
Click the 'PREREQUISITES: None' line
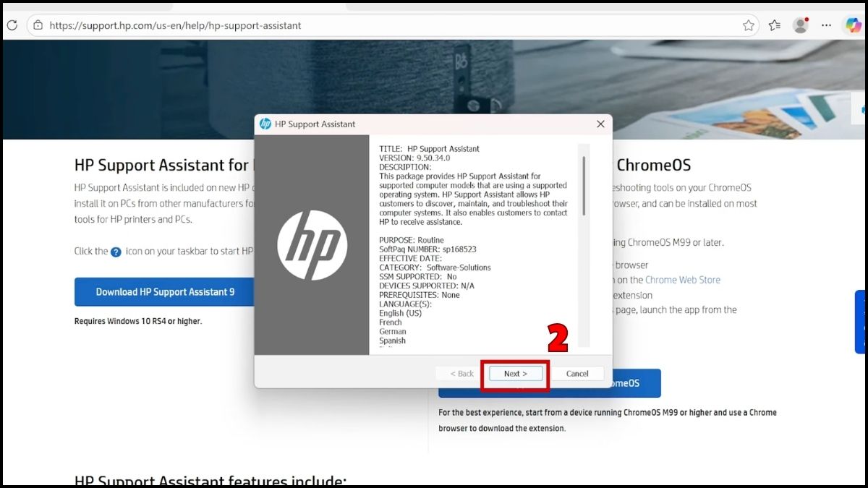pyautogui.click(x=419, y=295)
